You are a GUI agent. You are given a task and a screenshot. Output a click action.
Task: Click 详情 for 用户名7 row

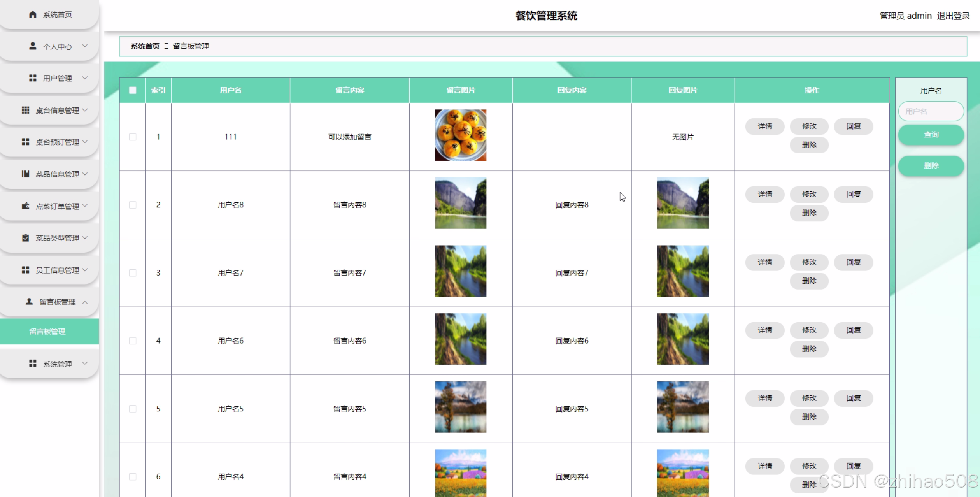(x=765, y=262)
